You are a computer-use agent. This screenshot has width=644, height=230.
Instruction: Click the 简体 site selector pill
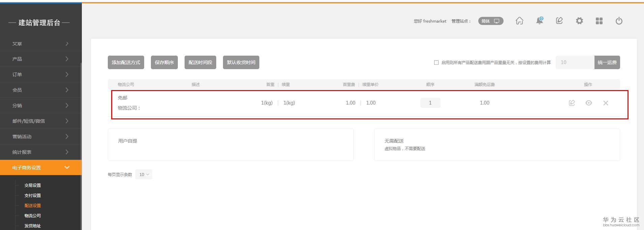(491, 21)
